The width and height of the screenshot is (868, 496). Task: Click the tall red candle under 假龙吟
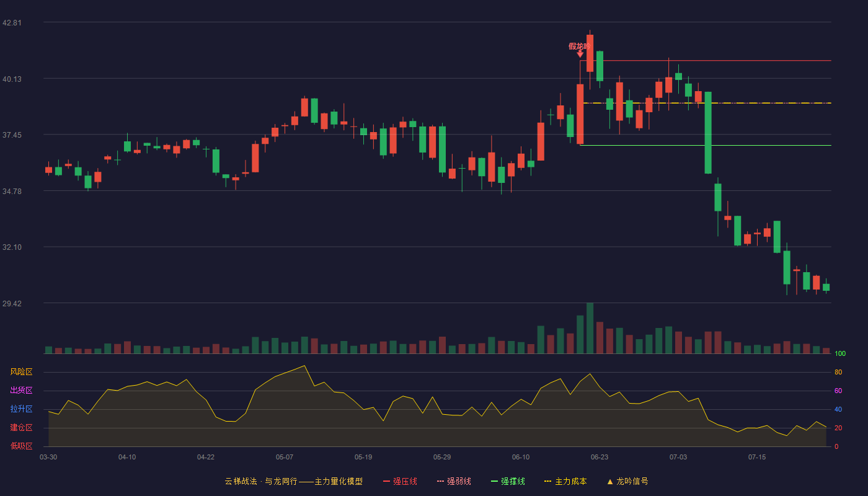click(x=580, y=114)
